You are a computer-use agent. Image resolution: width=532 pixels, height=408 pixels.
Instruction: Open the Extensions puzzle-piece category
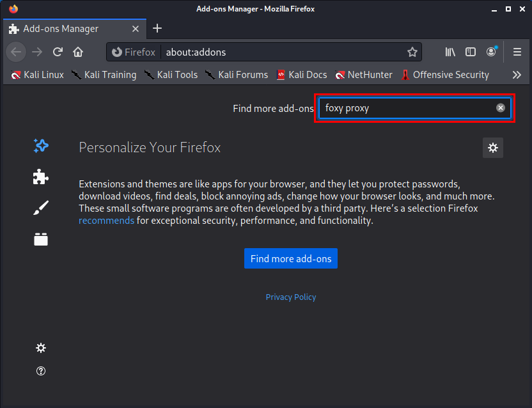pos(41,177)
